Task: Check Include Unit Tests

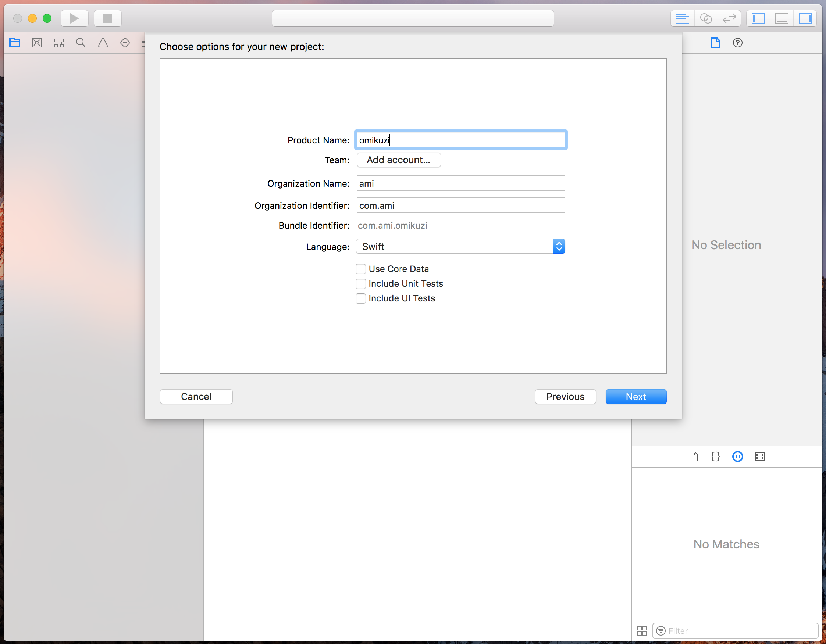Action: pos(361,283)
